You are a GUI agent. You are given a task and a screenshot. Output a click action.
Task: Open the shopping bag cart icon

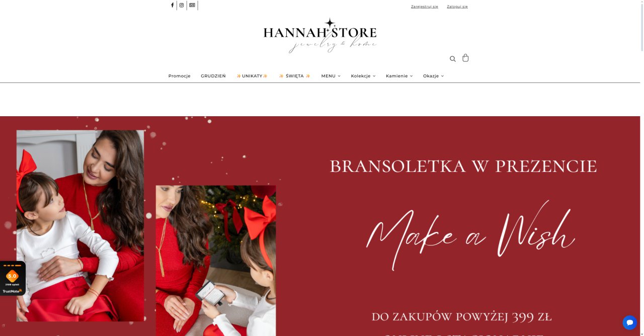click(465, 58)
